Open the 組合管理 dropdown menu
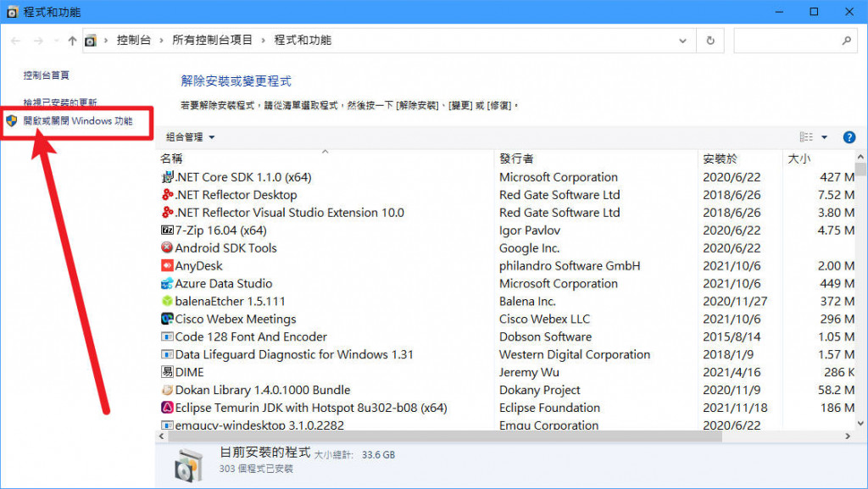Viewport: 868px width, 489px height. 190,137
